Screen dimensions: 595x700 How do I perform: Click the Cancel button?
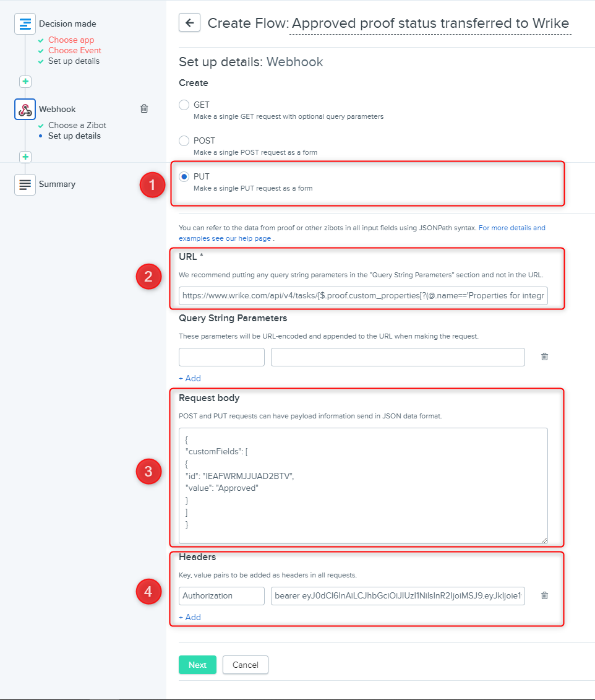(245, 665)
